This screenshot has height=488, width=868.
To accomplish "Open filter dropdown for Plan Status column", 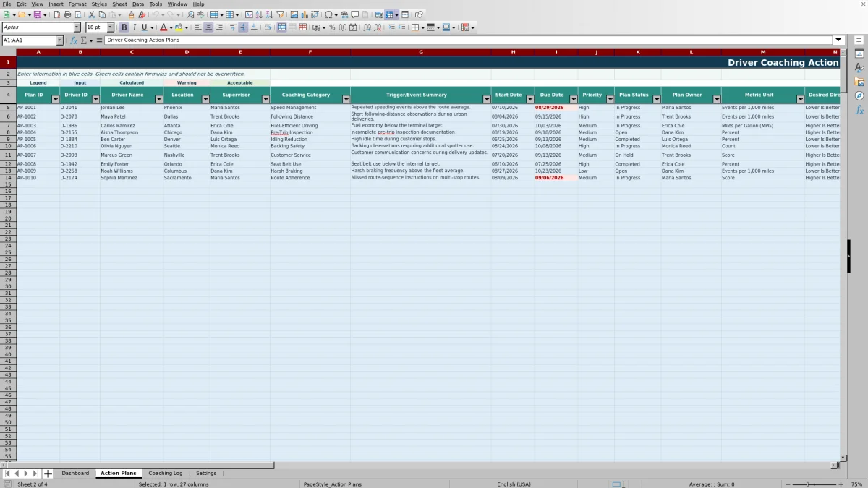I will pyautogui.click(x=657, y=99).
